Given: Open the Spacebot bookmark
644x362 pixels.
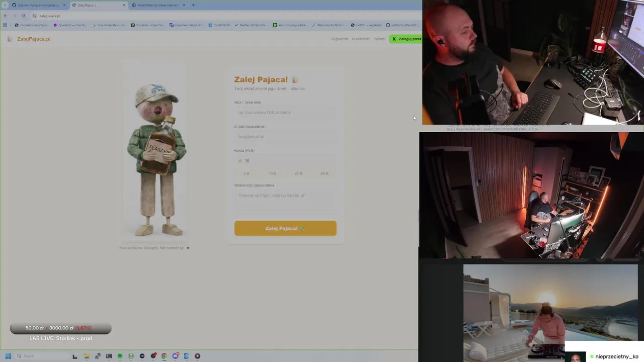Looking at the screenshot, I should click(70, 25).
